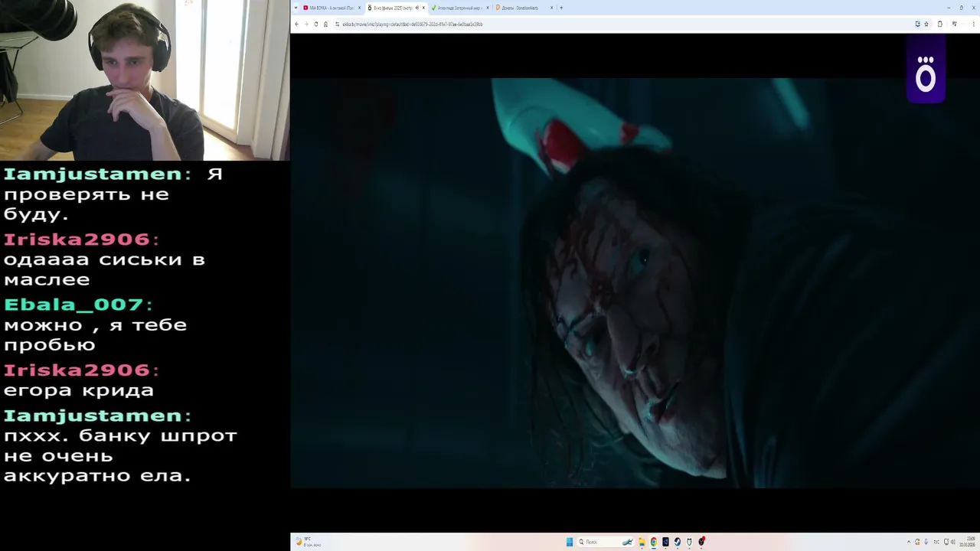Screen dimensions: 980x551
Task: Open network settings from system tray
Action: click(946, 542)
